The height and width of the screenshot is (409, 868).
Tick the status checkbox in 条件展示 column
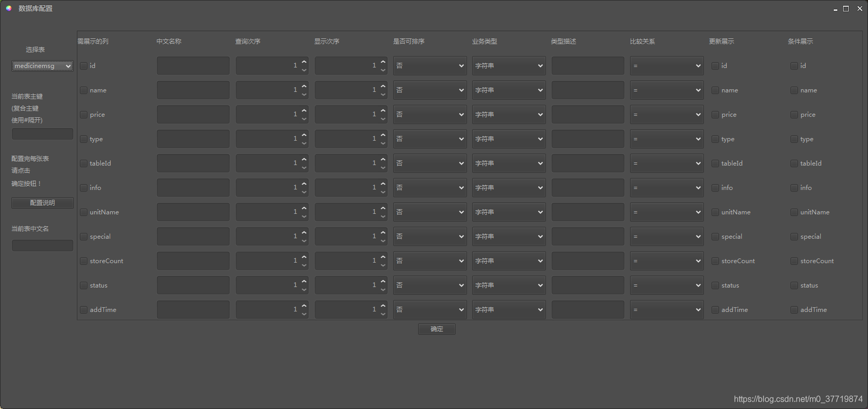click(794, 285)
